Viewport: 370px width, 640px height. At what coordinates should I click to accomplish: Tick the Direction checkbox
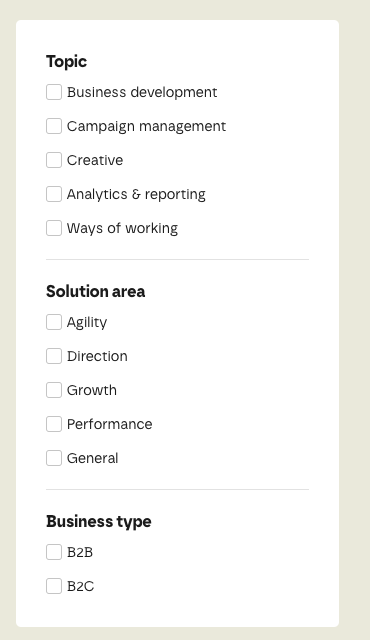pos(54,356)
